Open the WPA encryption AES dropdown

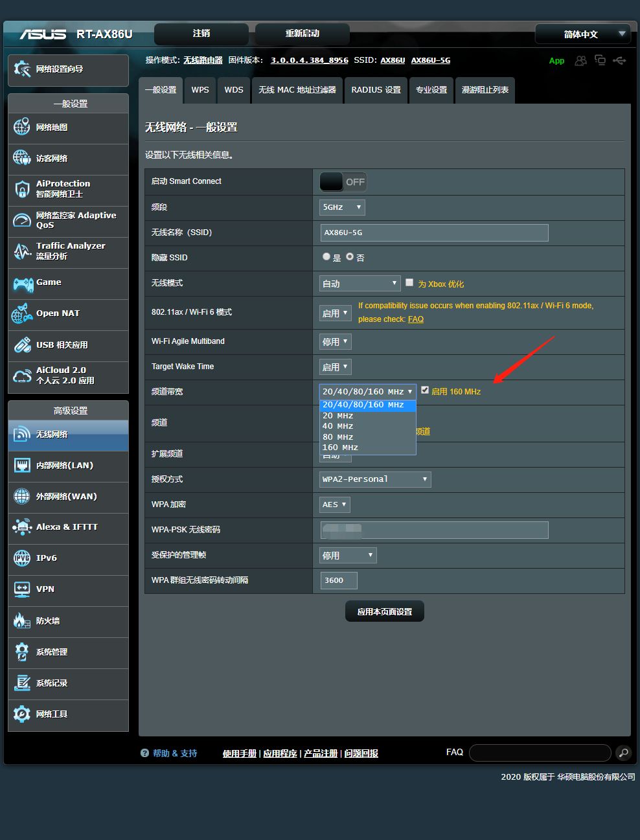[336, 505]
